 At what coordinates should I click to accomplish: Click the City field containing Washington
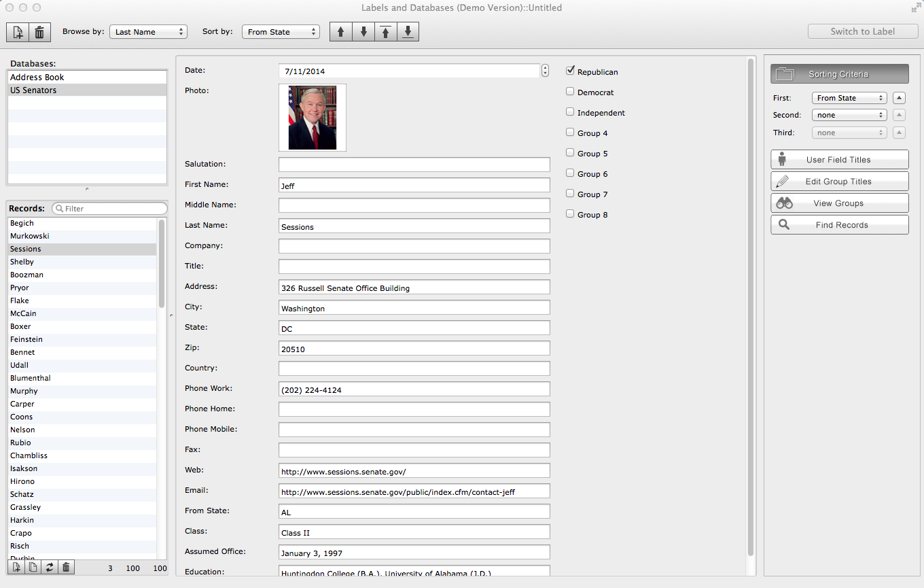point(414,307)
